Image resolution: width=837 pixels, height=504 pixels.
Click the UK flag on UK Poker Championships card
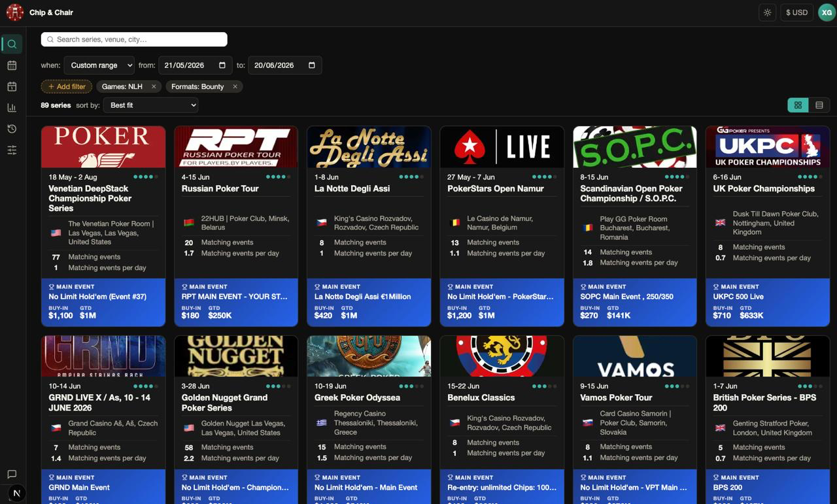coord(720,223)
